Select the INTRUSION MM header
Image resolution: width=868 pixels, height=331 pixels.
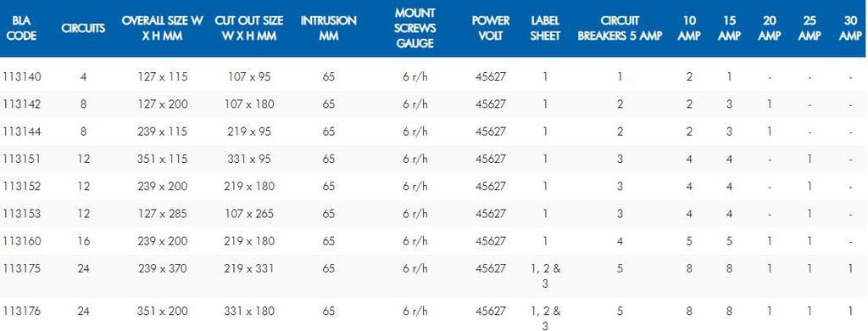click(328, 28)
